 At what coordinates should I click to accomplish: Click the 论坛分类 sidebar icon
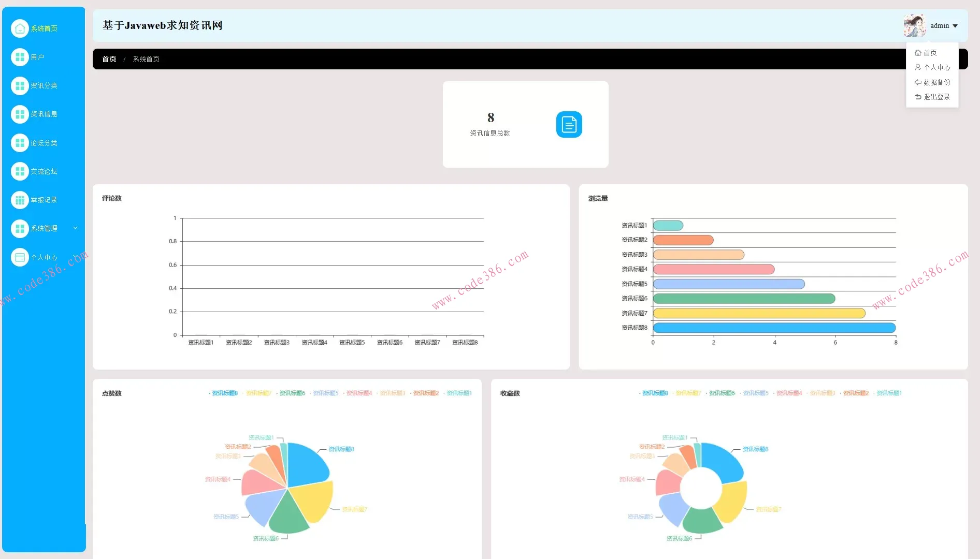pos(20,143)
